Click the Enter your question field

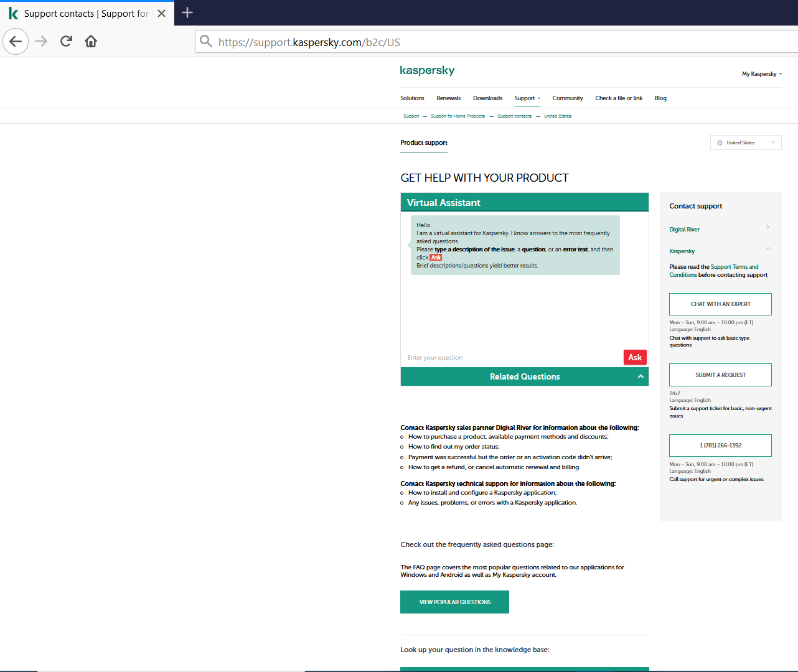click(512, 358)
